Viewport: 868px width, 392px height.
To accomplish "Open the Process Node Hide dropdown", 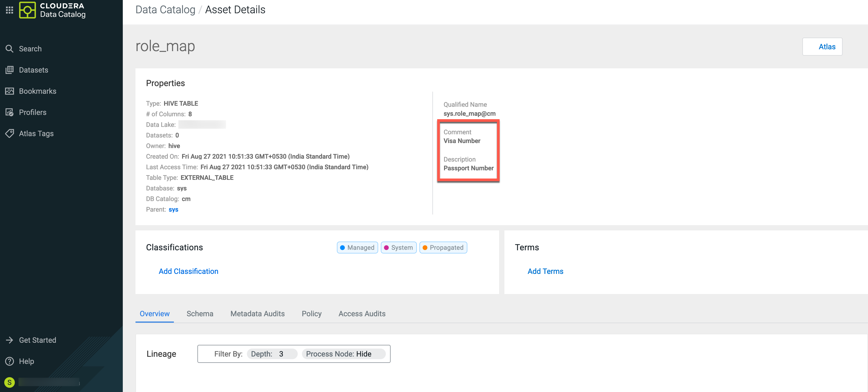I will pos(343,354).
